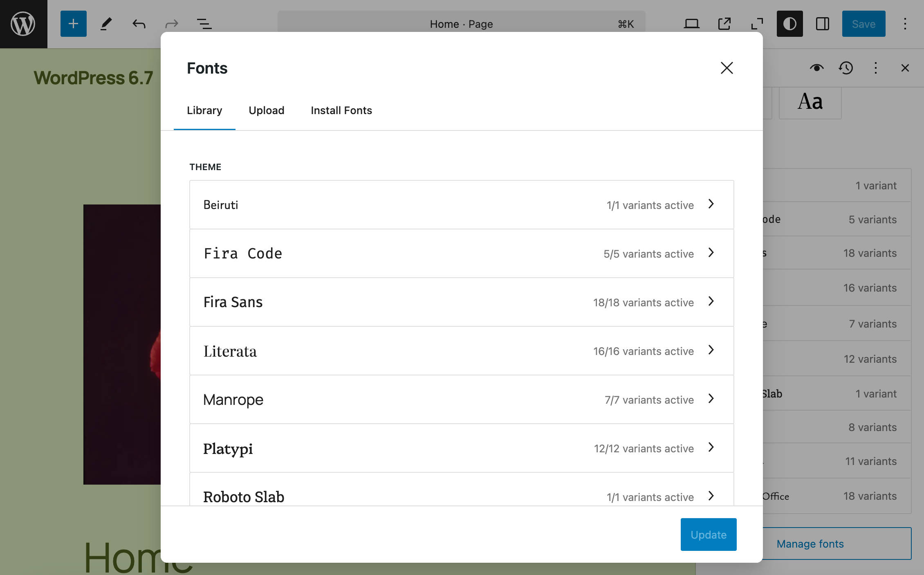Viewport: 924px width, 575px height.
Task: Open the command palette from the title bar
Action: point(461,24)
